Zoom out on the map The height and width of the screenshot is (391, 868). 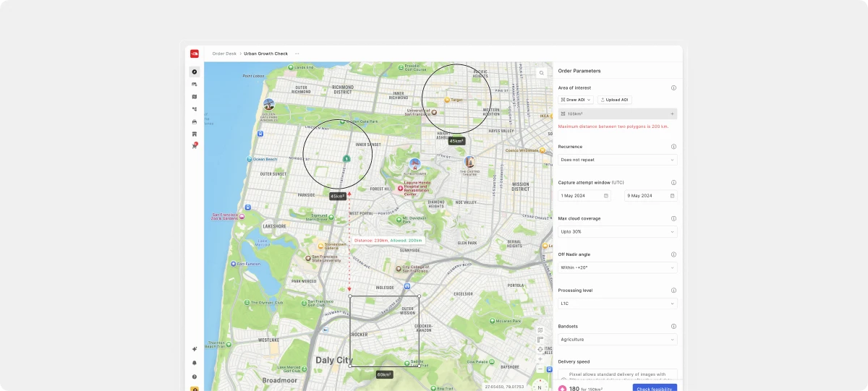(x=540, y=369)
